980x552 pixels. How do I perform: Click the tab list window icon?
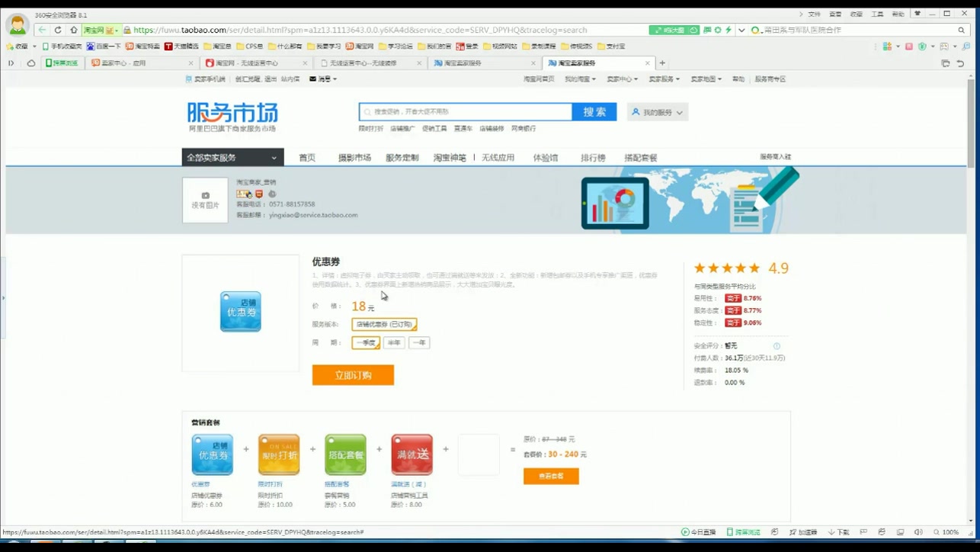[x=945, y=63]
